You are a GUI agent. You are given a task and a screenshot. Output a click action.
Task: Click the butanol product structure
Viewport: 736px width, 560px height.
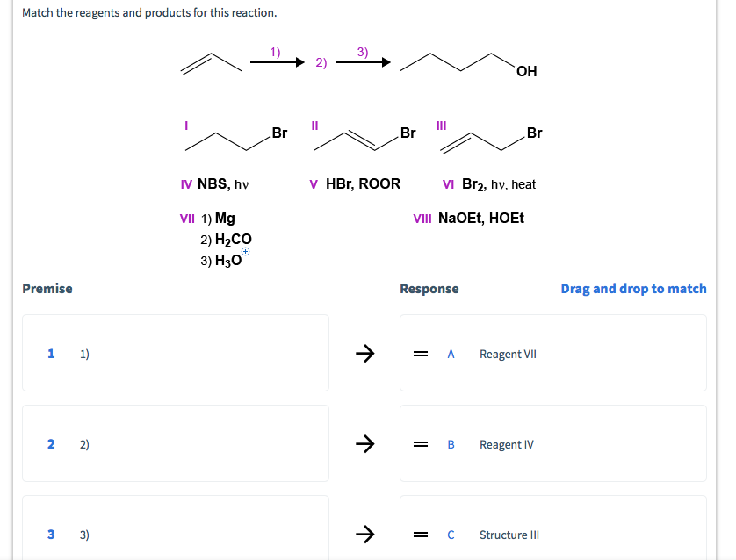coord(468,65)
